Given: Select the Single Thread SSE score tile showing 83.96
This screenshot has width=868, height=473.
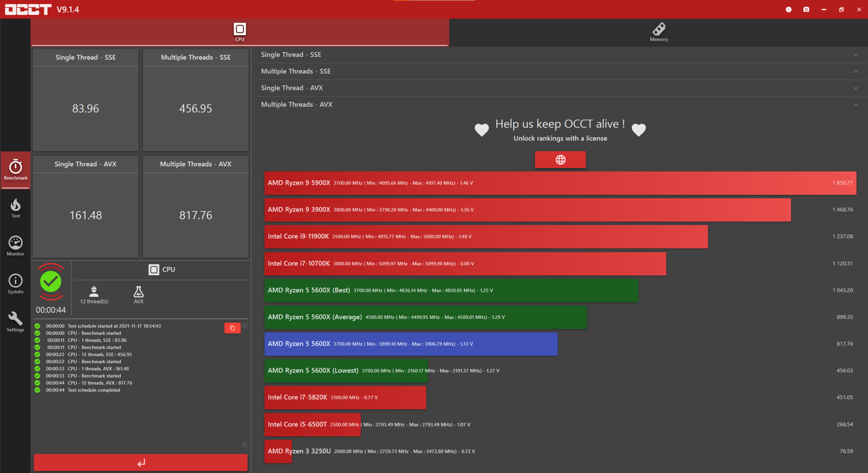Looking at the screenshot, I should click(85, 100).
